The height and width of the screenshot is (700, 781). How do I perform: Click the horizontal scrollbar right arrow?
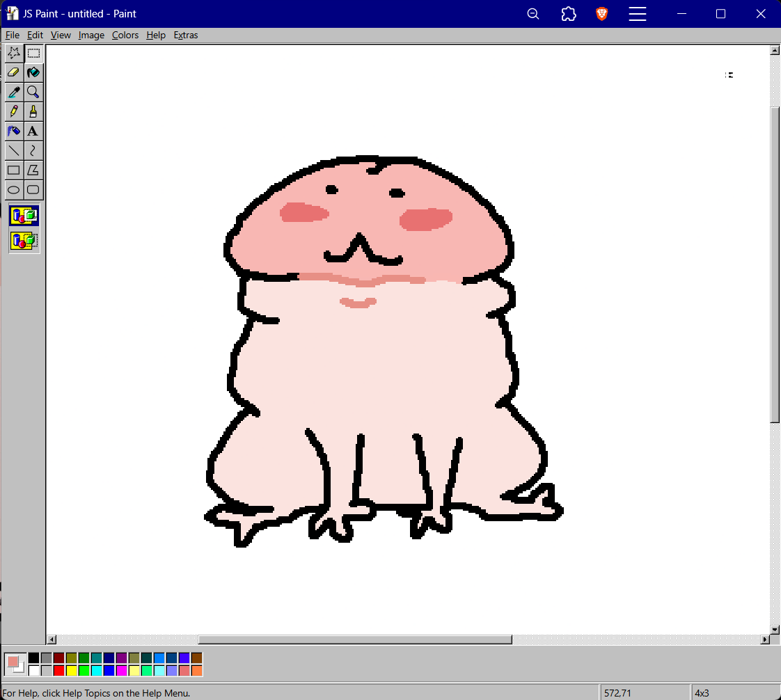click(766, 639)
